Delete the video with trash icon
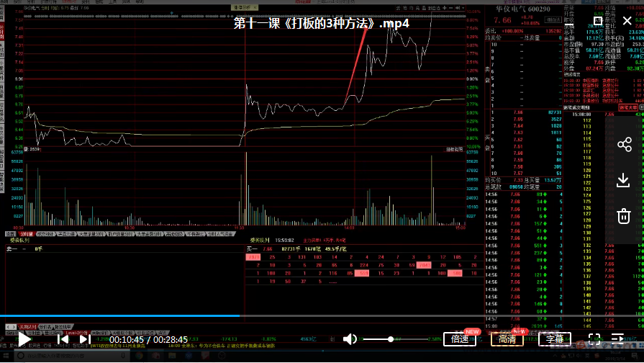The image size is (644, 363). (624, 215)
